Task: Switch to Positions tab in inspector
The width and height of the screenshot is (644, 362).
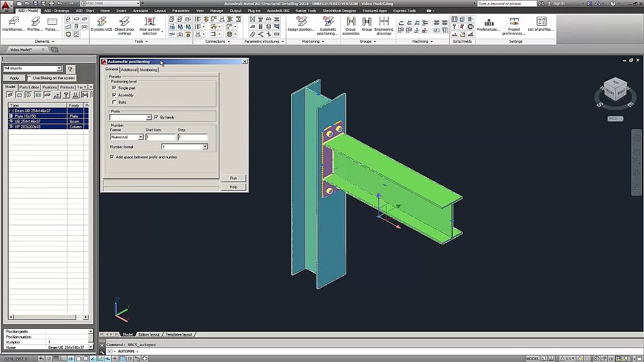Action: point(49,87)
